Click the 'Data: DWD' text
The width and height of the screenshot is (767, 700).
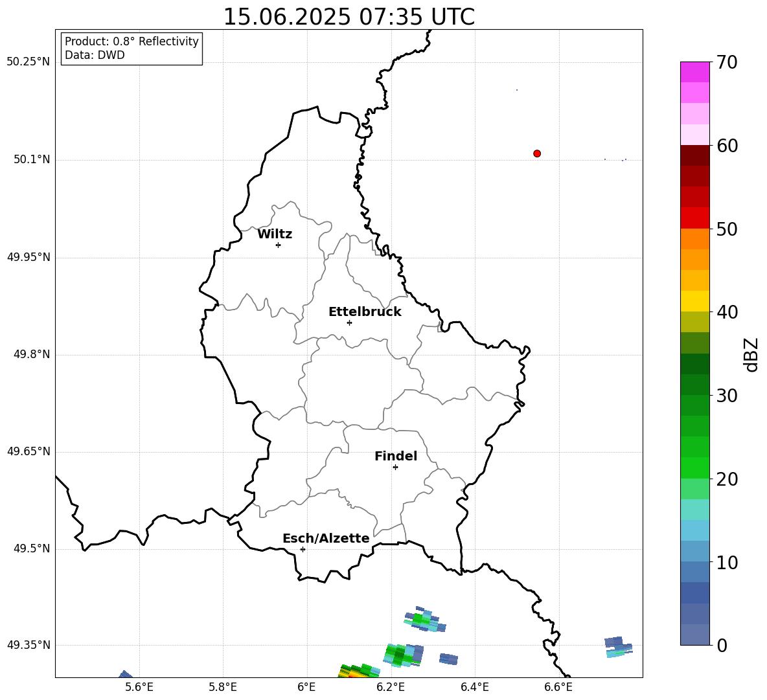95,55
